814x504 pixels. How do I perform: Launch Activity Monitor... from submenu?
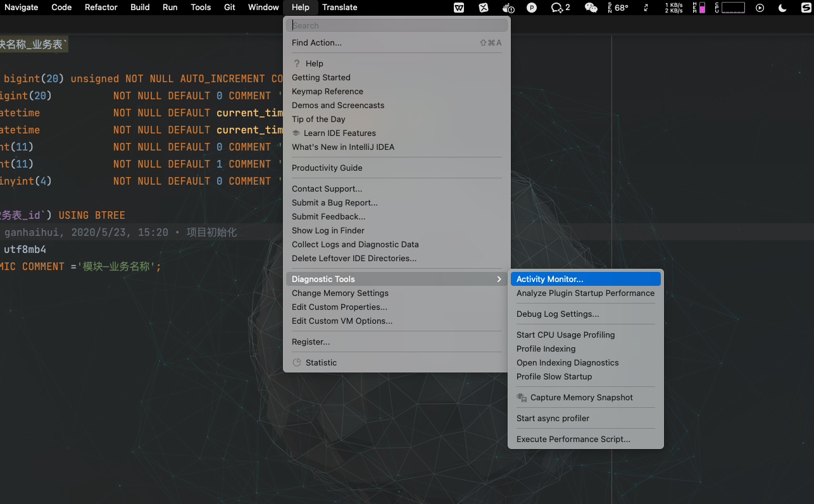[x=585, y=279]
